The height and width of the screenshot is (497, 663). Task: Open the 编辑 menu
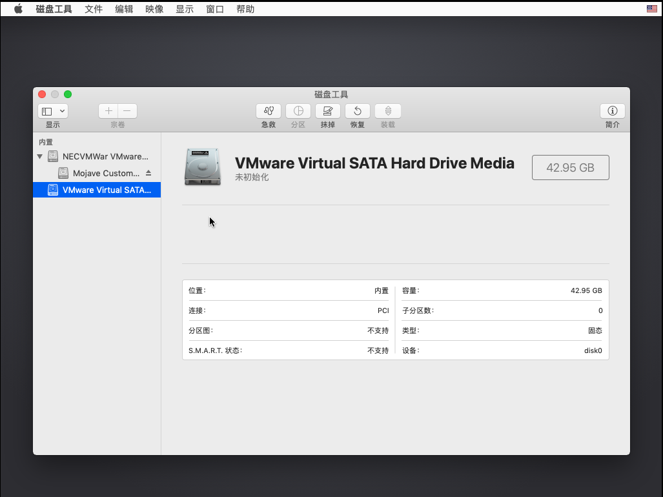pyautogui.click(x=124, y=9)
